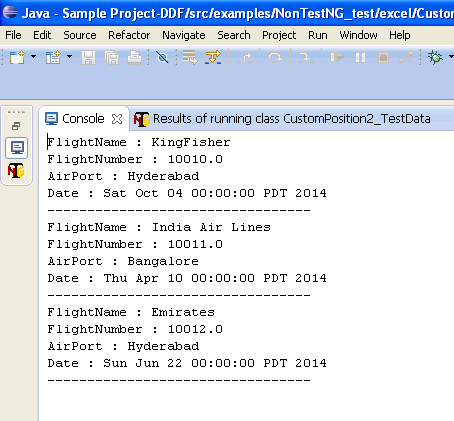Click the Step Into down-arrow icon
This screenshot has width=454, height=421.
(x=306, y=58)
